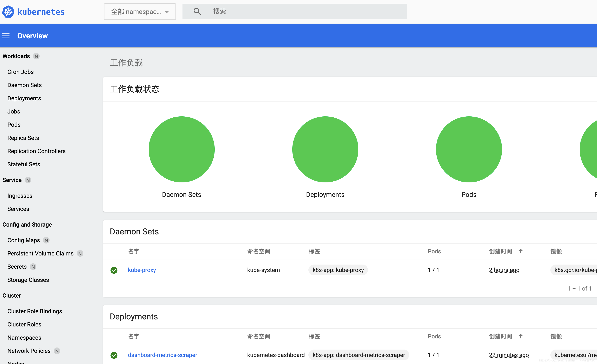Open the kube-proxy daemon set link

click(142, 270)
